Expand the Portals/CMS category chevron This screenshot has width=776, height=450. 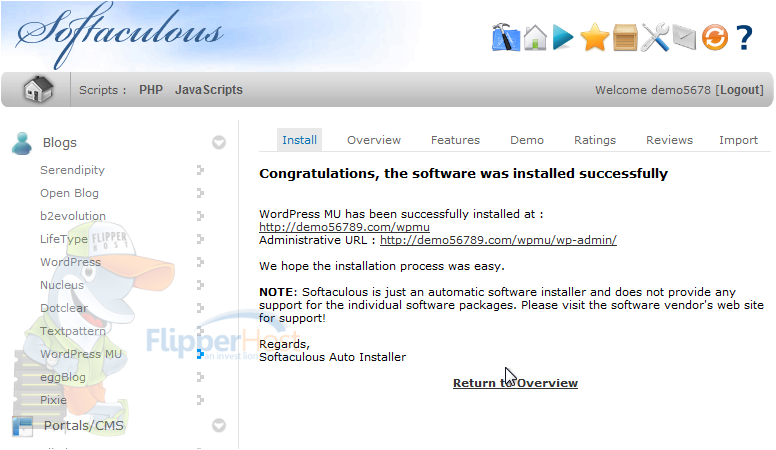(x=219, y=425)
